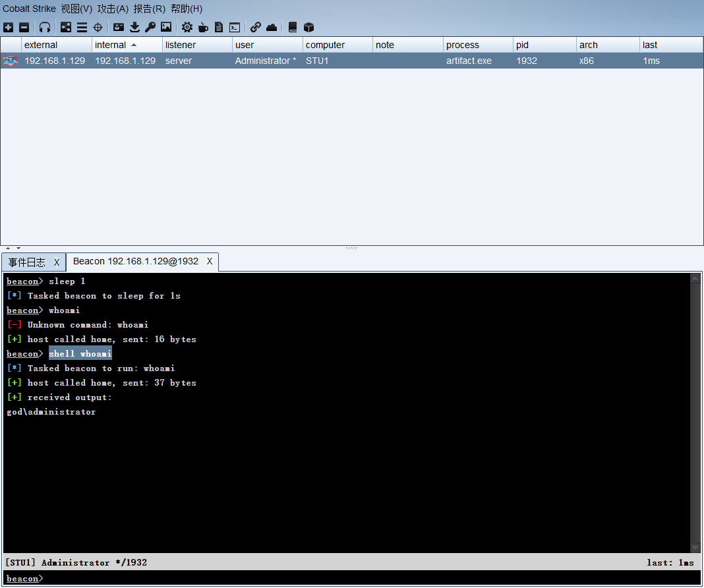The height and width of the screenshot is (588, 704).
Task: Close the Beacon 192.168.1.129@1932 tab
Action: [x=209, y=261]
